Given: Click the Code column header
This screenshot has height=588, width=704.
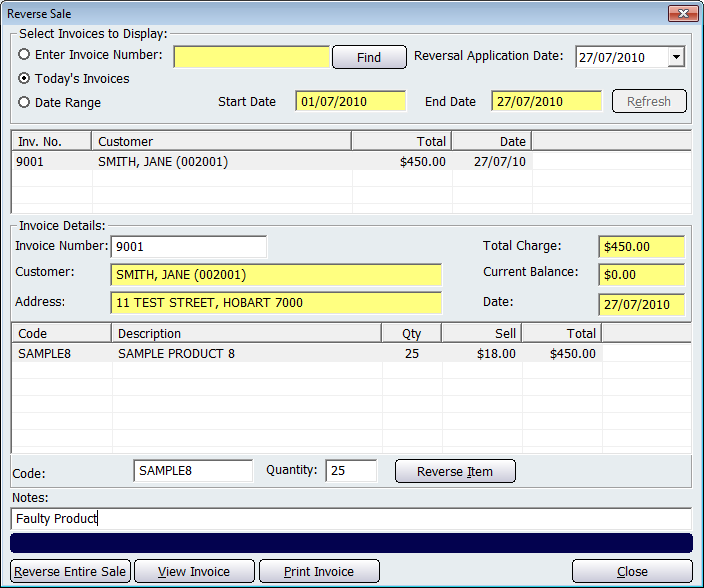Looking at the screenshot, I should (62, 333).
